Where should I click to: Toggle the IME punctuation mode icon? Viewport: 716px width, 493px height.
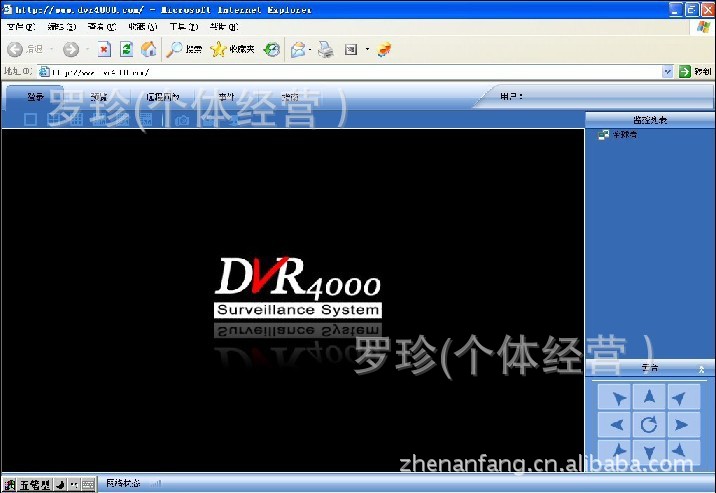74,484
